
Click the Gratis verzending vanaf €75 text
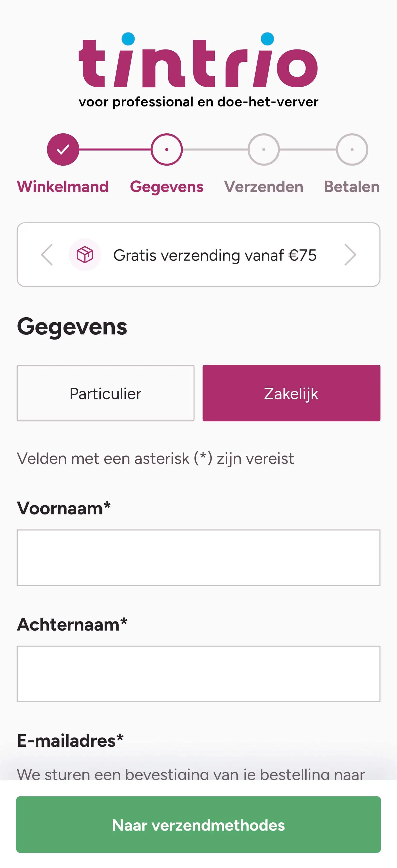[x=215, y=255]
